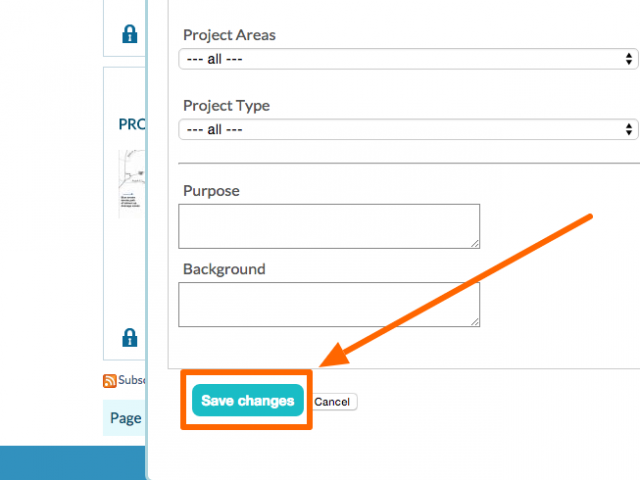Click the Cancel button
Screen dimensions: 640x480
pyautogui.click(x=332, y=402)
